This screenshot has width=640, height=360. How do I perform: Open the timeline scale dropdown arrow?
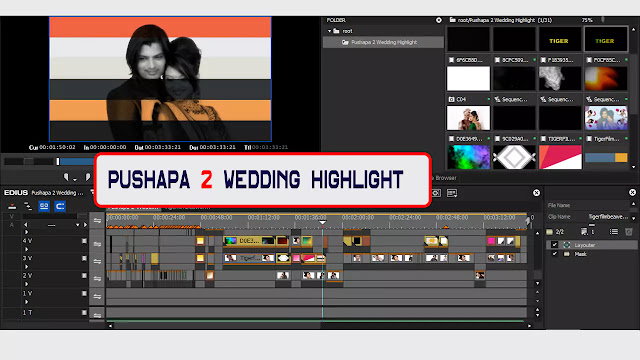78,225
